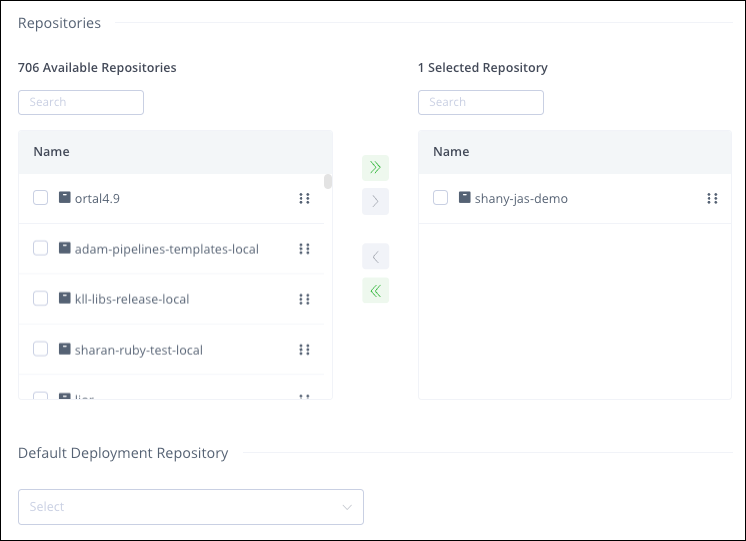Viewport: 746px width, 541px height.
Task: Click the 1 Selected Repository label
Action: point(482,68)
